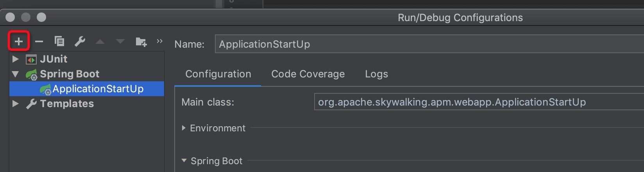Expand the JUnit tree node

(x=16, y=59)
